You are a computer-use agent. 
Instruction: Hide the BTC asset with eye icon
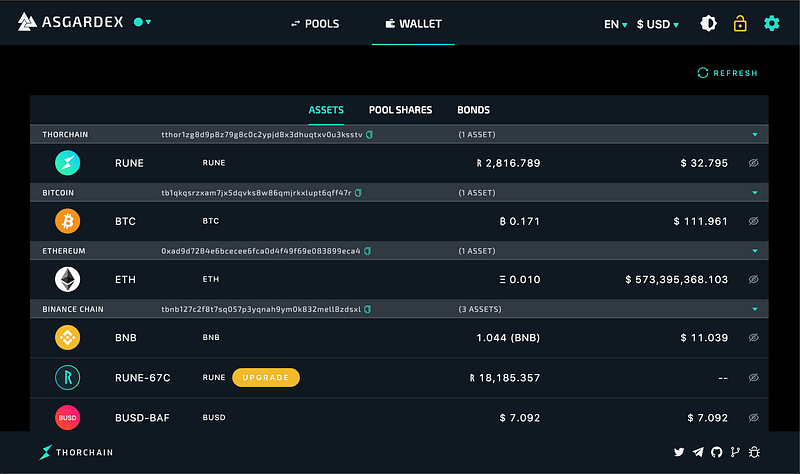(x=754, y=221)
